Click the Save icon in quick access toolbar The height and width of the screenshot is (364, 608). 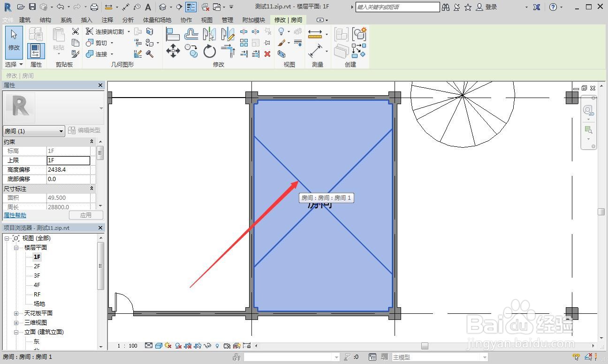click(x=32, y=7)
